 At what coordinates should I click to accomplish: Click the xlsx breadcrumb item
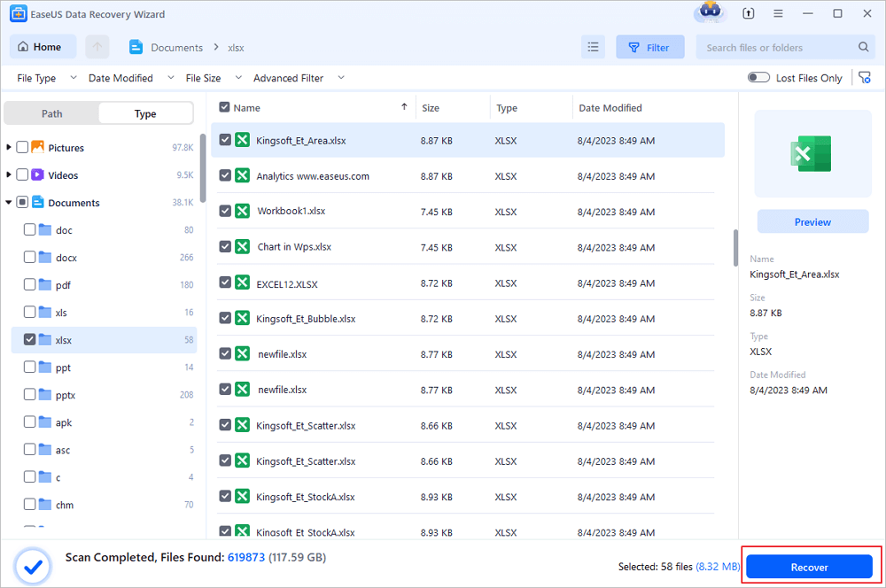237,48
